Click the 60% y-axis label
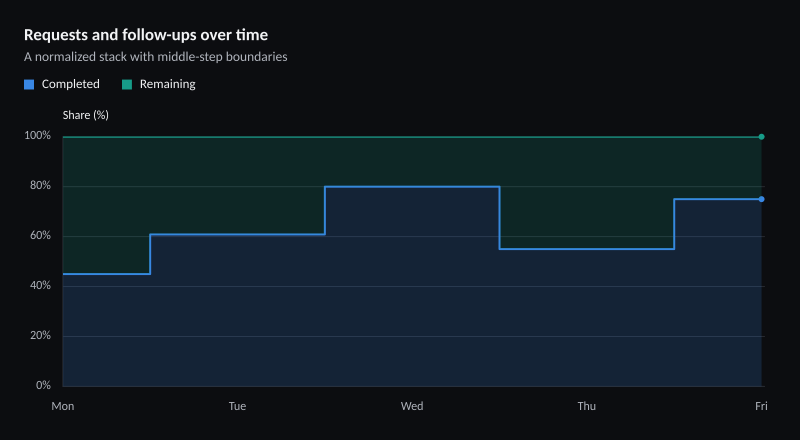 pos(42,236)
